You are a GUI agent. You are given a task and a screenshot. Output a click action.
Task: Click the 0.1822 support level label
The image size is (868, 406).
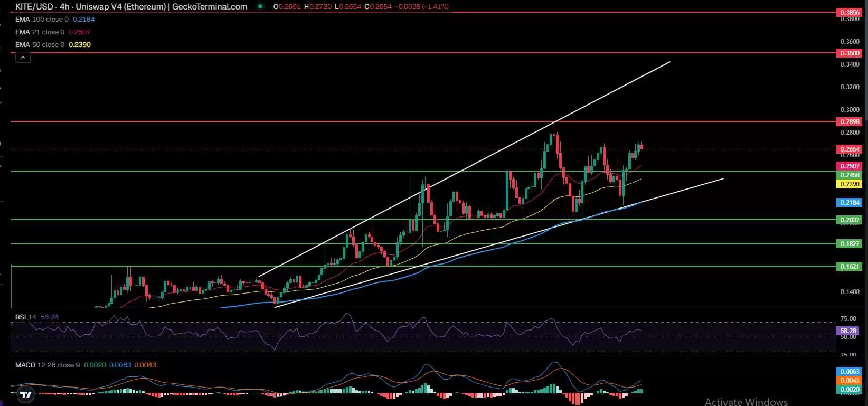(x=849, y=243)
